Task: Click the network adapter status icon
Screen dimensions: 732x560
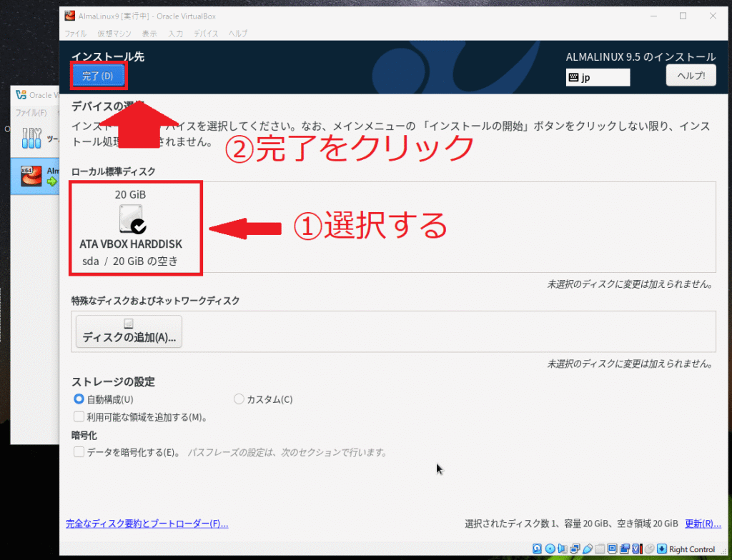Action: pos(575,549)
